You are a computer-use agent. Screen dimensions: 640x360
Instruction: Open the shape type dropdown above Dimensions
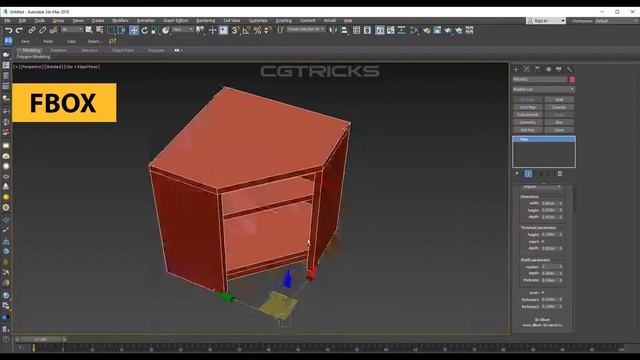[x=542, y=187]
